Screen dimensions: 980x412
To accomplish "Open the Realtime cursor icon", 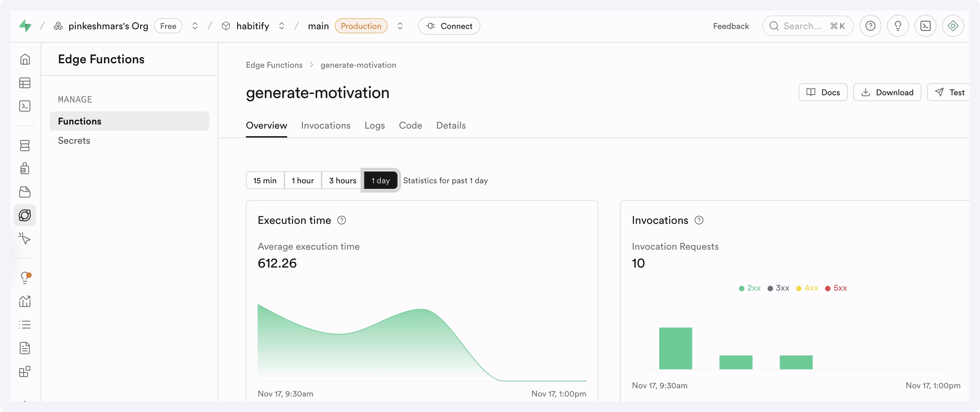I will coord(25,239).
